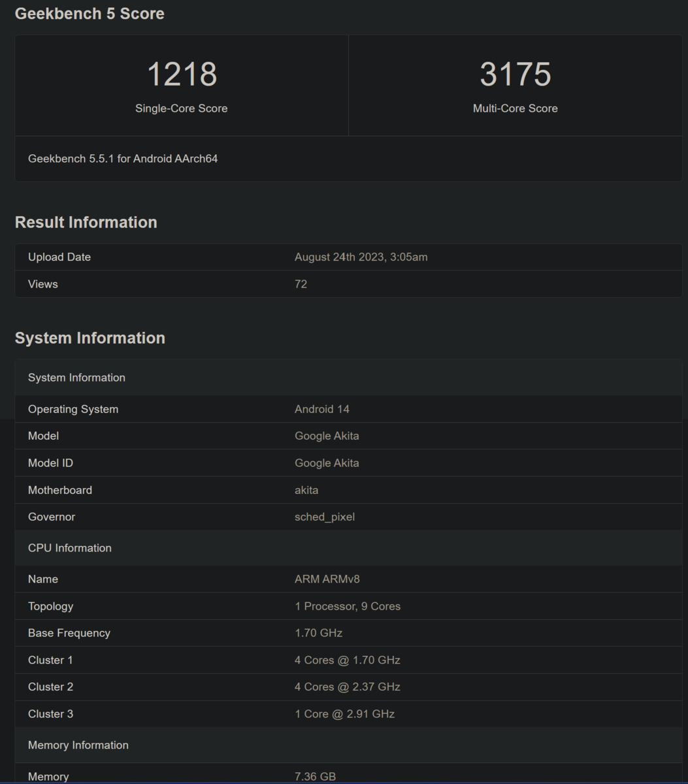This screenshot has width=688, height=784.
Task: Select the 4 Cores @ 2.37 GHz value
Action: click(348, 687)
